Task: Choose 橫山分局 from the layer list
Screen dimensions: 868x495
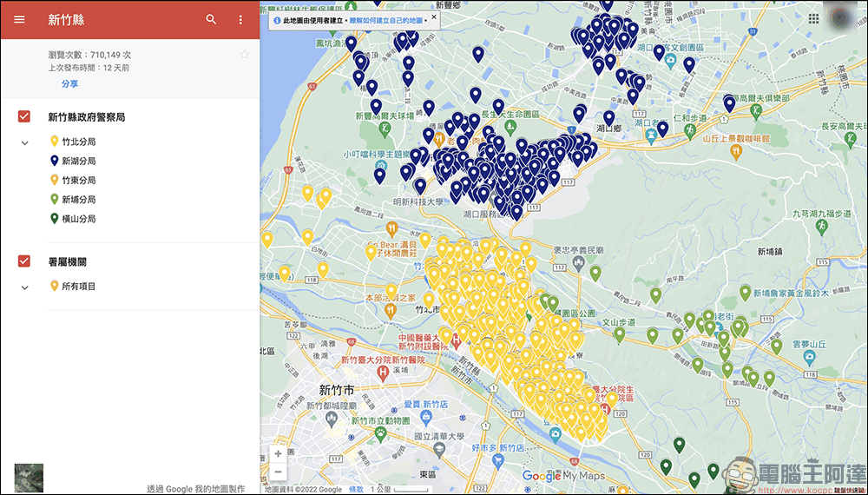Action: point(78,219)
